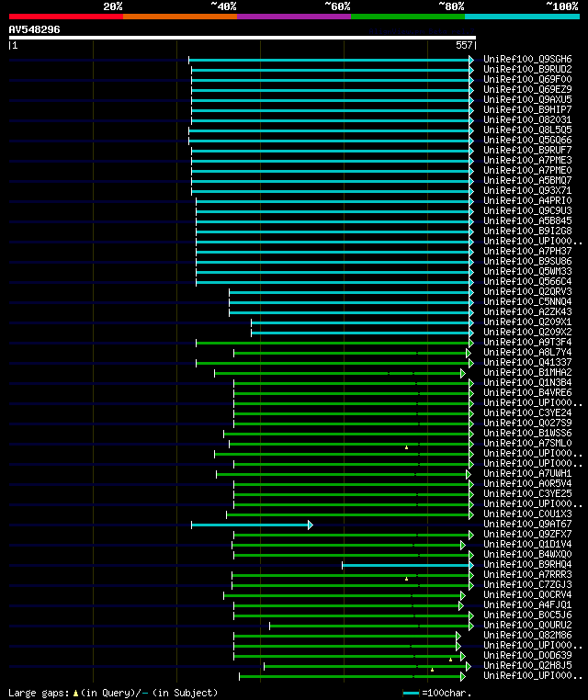
Task: Select the UniRef100_A7PH37 label
Action: pos(527,251)
